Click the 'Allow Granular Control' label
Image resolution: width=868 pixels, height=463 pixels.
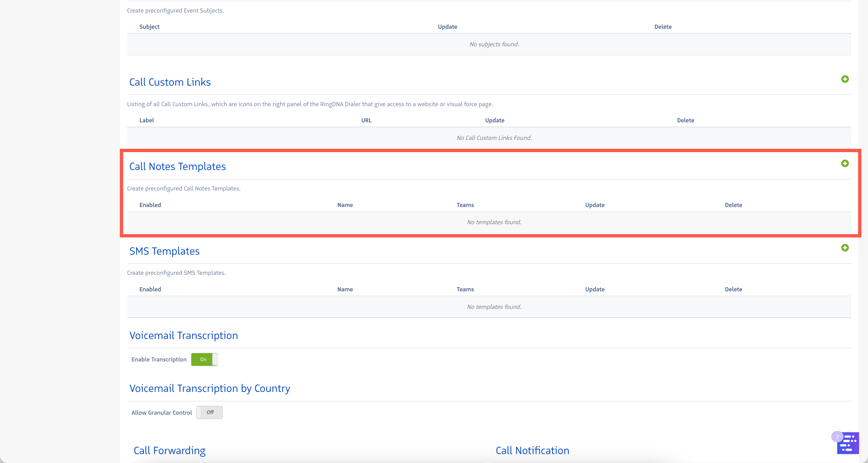click(x=162, y=412)
